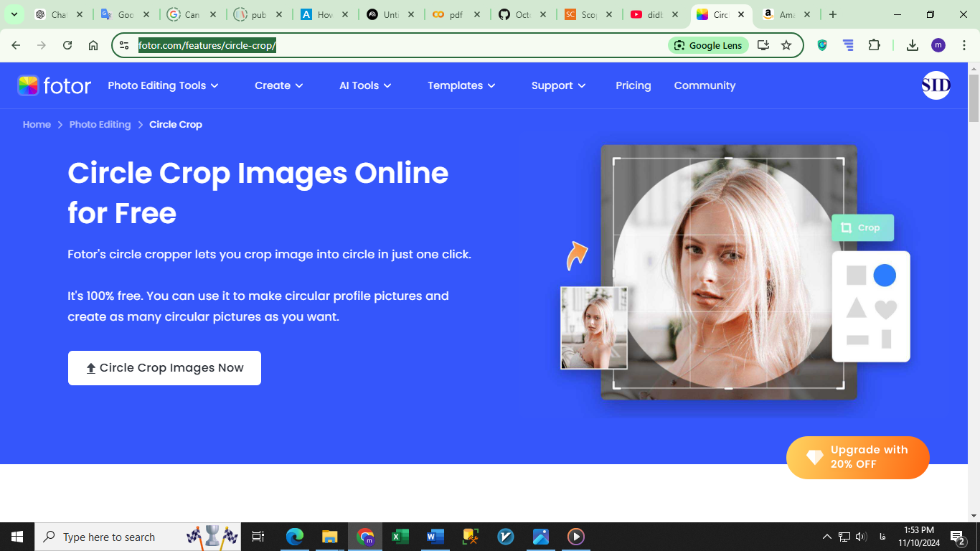Open the SID profile avatar
This screenshot has width=980, height=551.
(936, 85)
